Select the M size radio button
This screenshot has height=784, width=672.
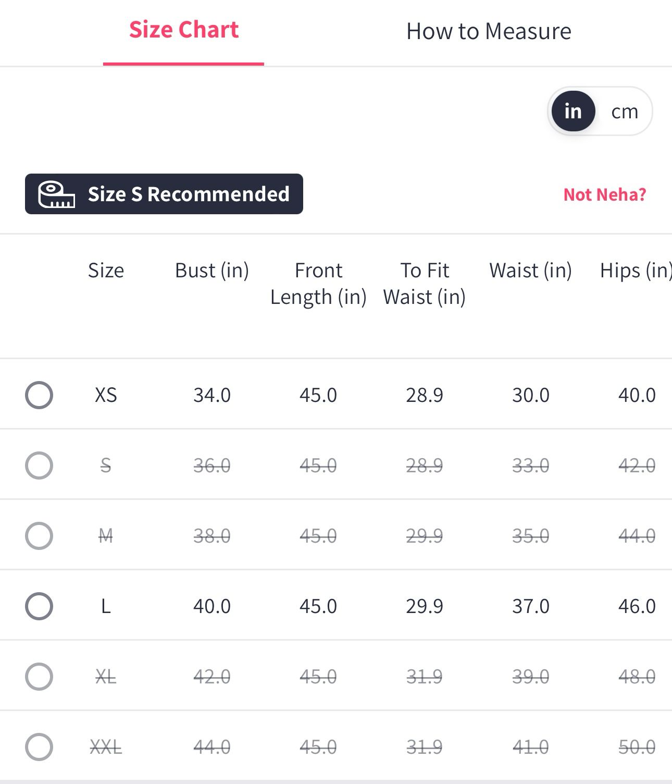pyautogui.click(x=39, y=535)
